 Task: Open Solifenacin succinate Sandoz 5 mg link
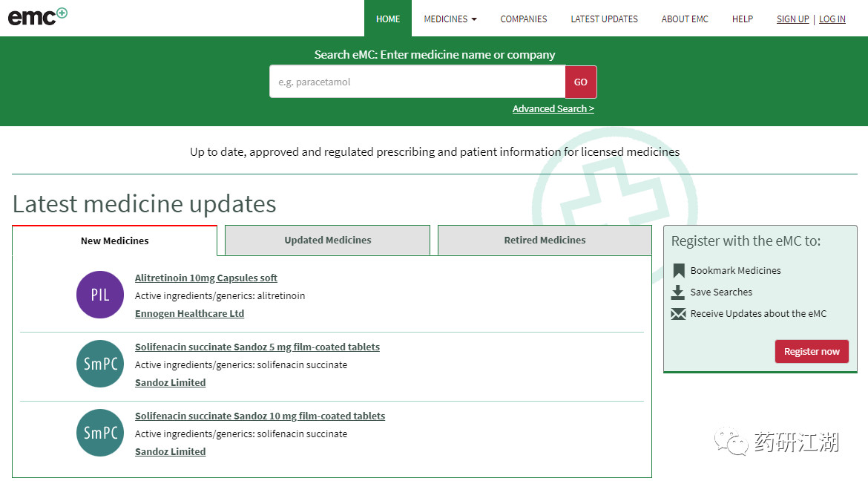pos(257,347)
